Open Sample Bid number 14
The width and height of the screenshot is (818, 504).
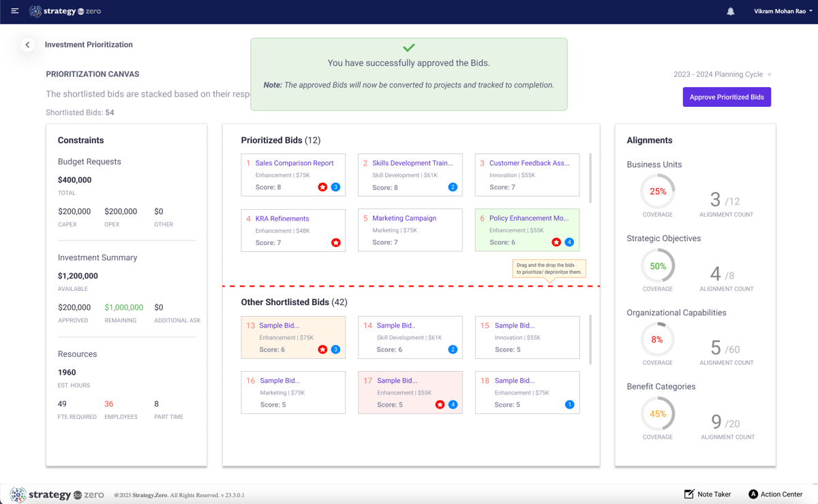(x=396, y=326)
